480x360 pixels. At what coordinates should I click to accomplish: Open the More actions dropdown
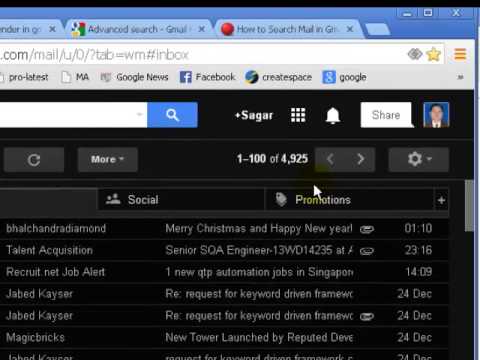tap(107, 160)
